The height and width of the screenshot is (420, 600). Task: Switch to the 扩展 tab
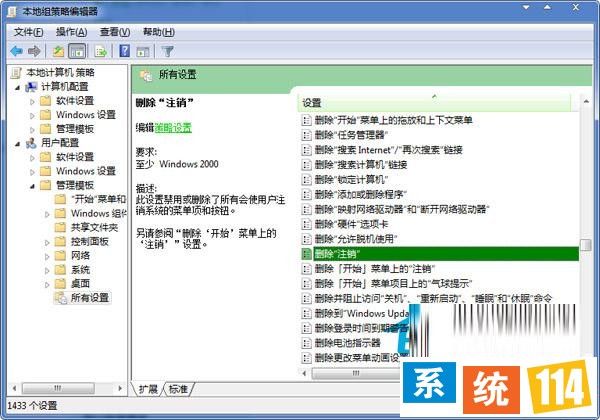pos(148,389)
